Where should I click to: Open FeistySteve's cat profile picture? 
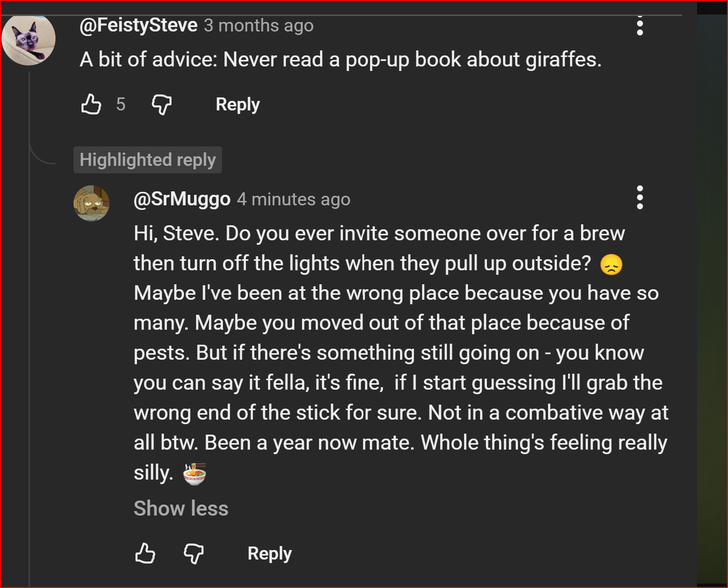pyautogui.click(x=28, y=39)
